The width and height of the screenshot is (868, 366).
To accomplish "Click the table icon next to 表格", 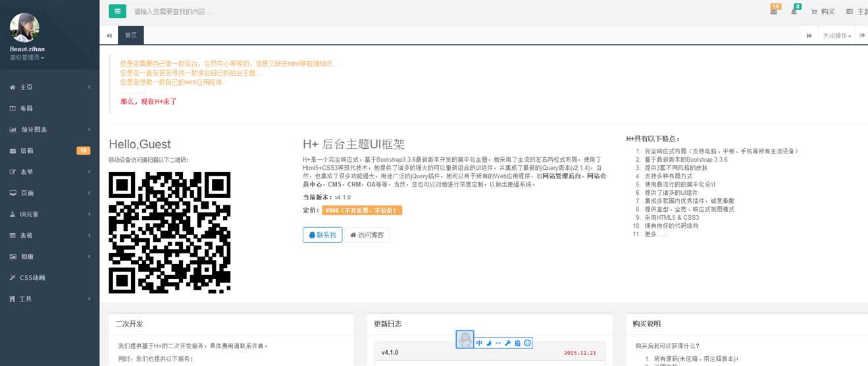I will (x=13, y=235).
